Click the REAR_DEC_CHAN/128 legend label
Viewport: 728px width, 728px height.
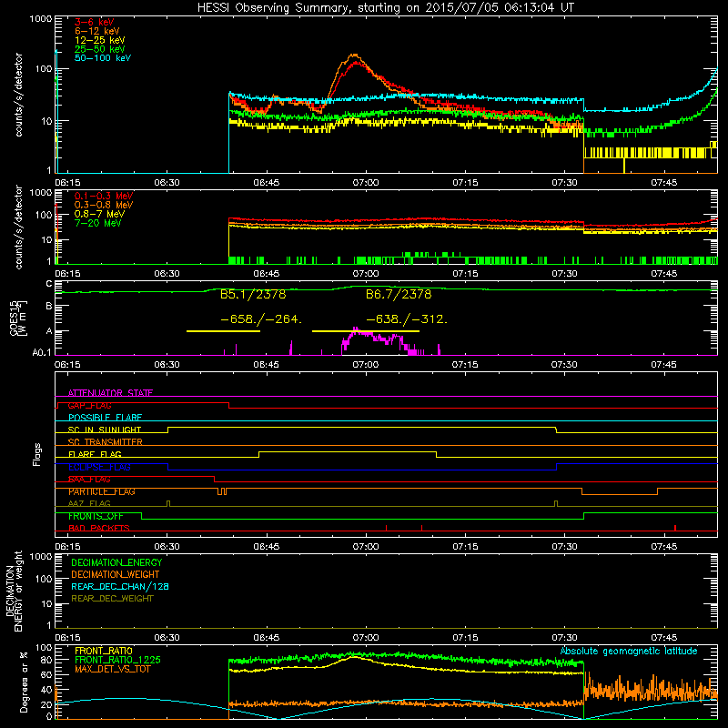(120, 586)
